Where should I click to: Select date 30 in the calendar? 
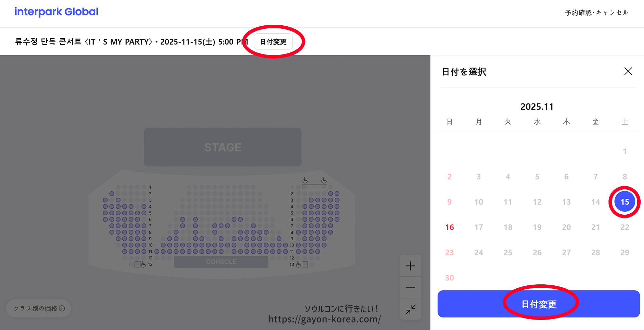click(x=449, y=278)
